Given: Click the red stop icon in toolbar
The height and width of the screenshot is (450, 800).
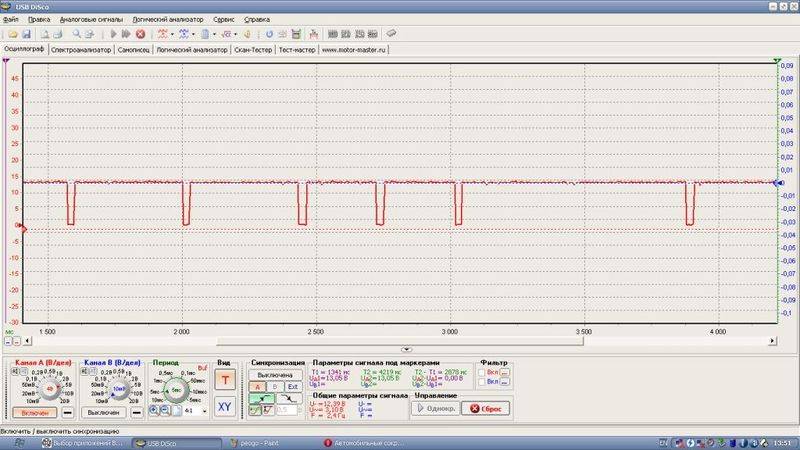Looking at the screenshot, I should point(140,34).
